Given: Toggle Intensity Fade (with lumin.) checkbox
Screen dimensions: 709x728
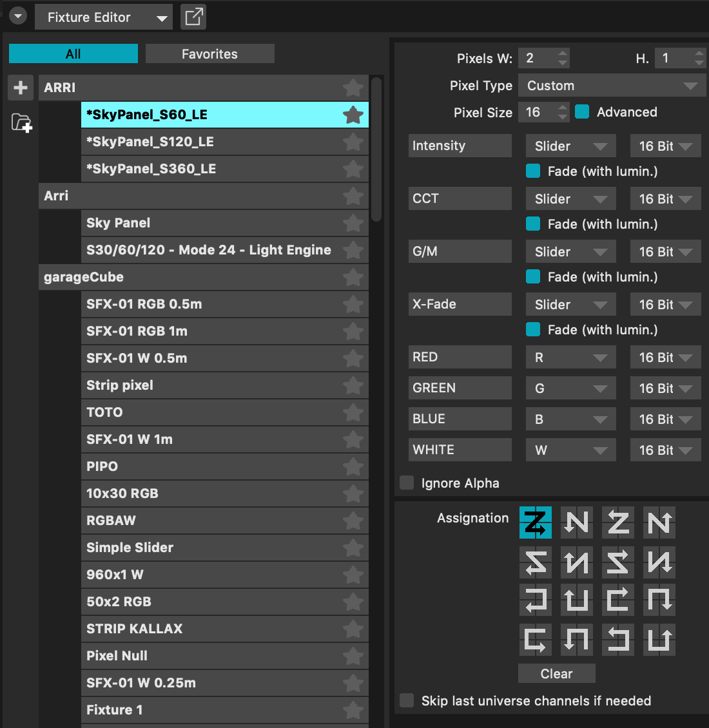Looking at the screenshot, I should [533, 171].
